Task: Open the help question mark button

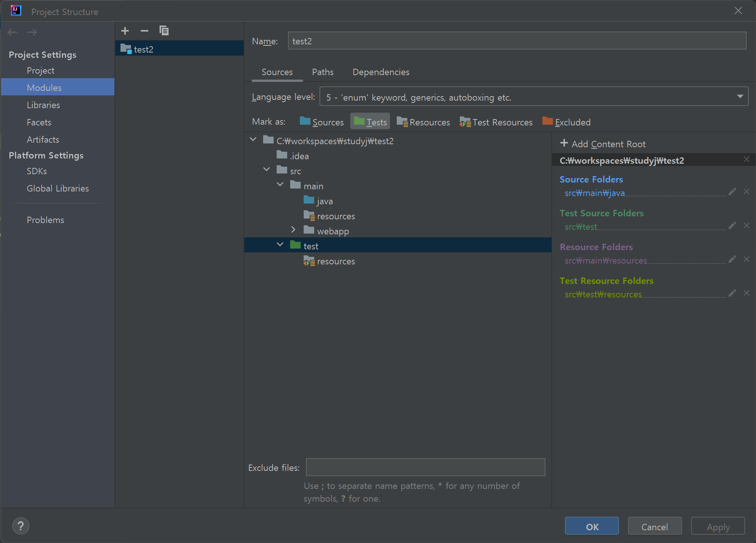Action: [21, 526]
